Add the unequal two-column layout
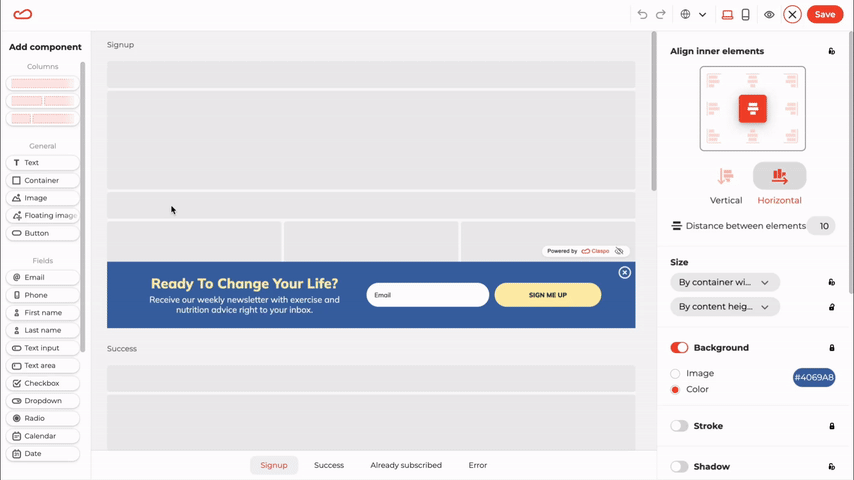The height and width of the screenshot is (480, 854). pyautogui.click(x=42, y=119)
